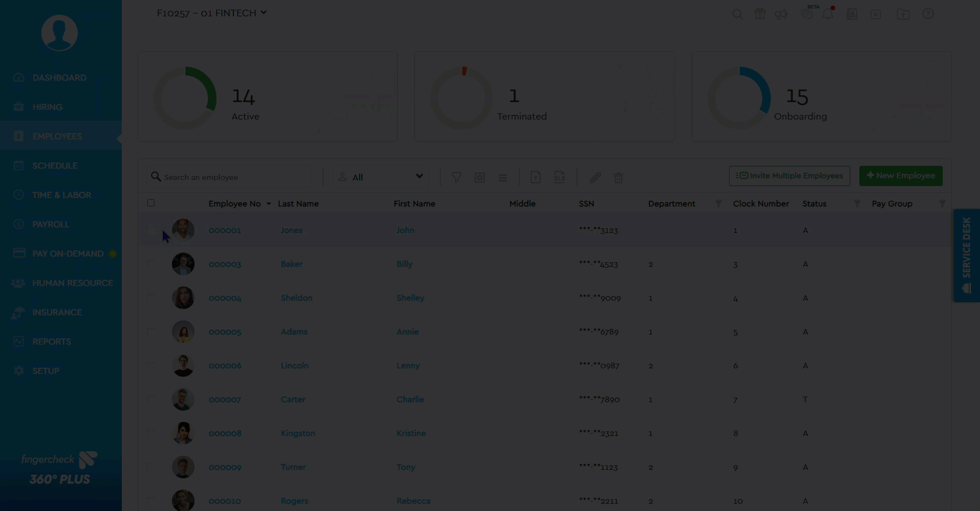Open the notifications bell
Screen dimensions: 980x511
pyautogui.click(x=828, y=14)
